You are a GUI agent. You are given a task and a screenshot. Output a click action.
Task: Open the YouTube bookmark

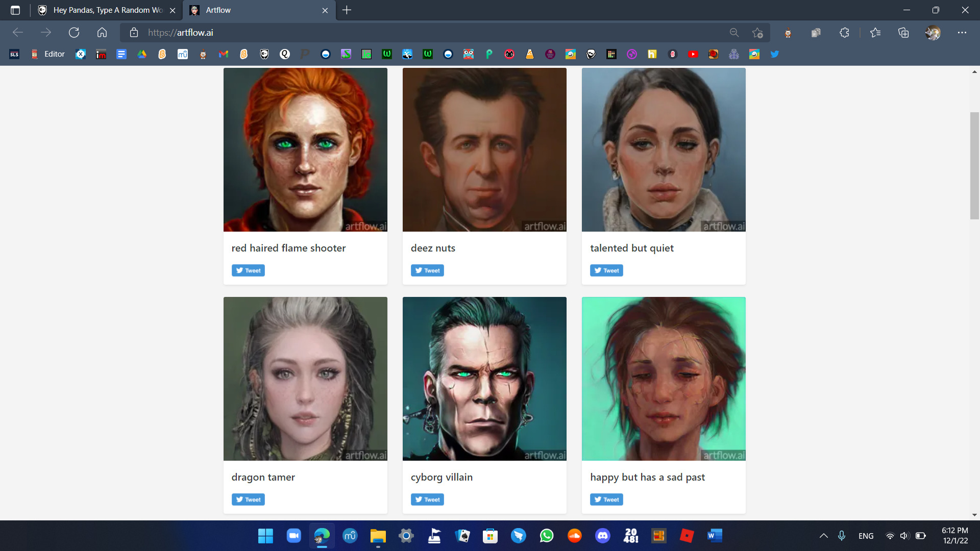tap(693, 54)
